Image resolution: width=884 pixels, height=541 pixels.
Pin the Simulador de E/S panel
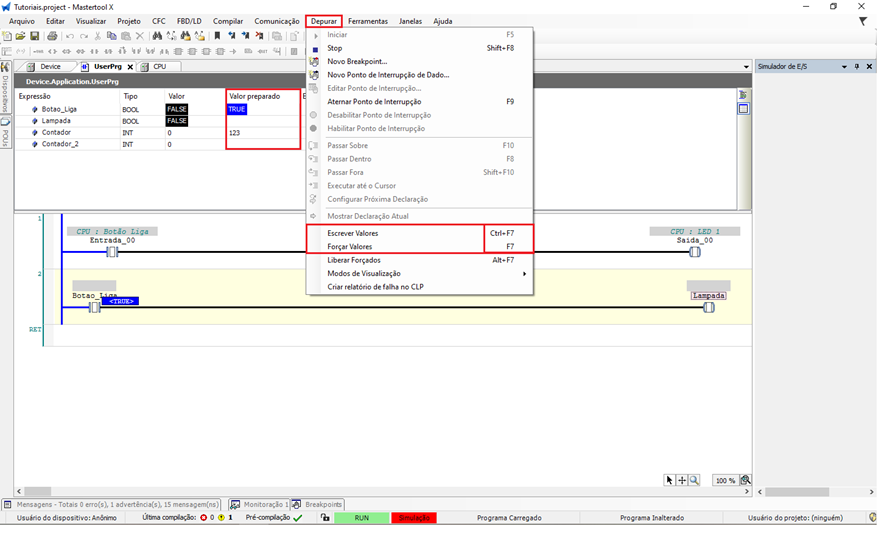(x=857, y=67)
